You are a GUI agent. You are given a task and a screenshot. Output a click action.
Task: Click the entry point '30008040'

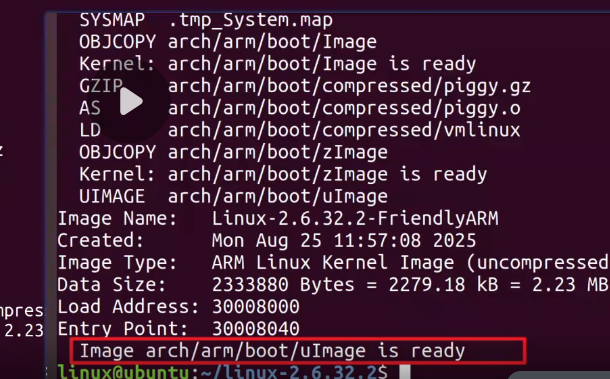(256, 329)
